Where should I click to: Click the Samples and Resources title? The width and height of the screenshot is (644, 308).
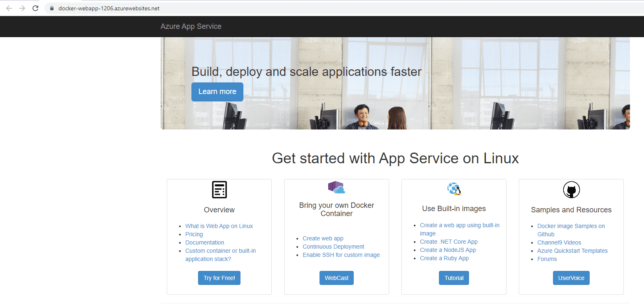coord(571,210)
